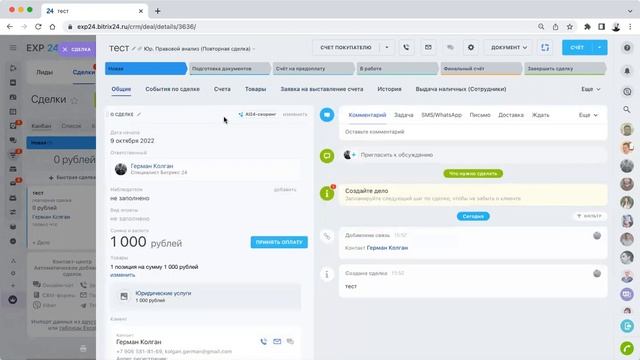The image size is (640, 360).
Task: Email contact Герман Колган via envelope icon
Action: (x=277, y=341)
